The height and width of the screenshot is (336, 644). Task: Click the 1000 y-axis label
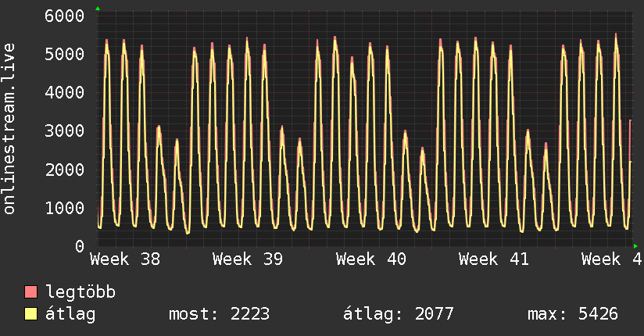tap(65, 208)
